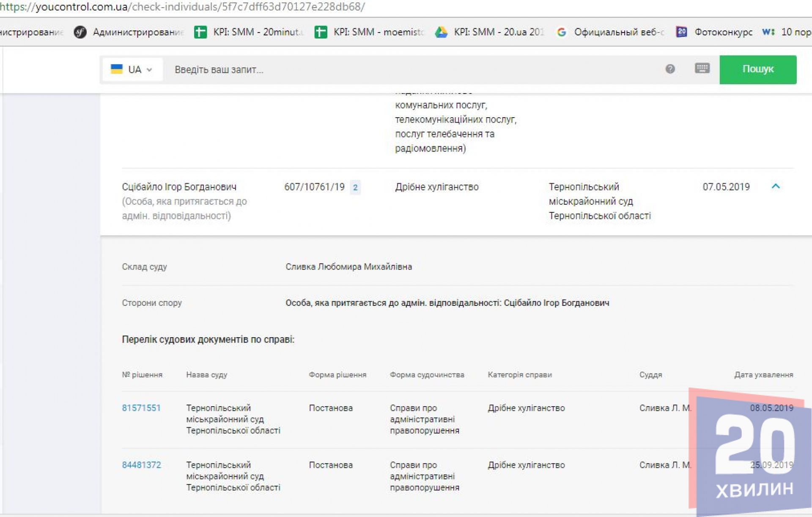Open the virtual keyboard icon
The width and height of the screenshot is (812, 517).
pos(702,69)
